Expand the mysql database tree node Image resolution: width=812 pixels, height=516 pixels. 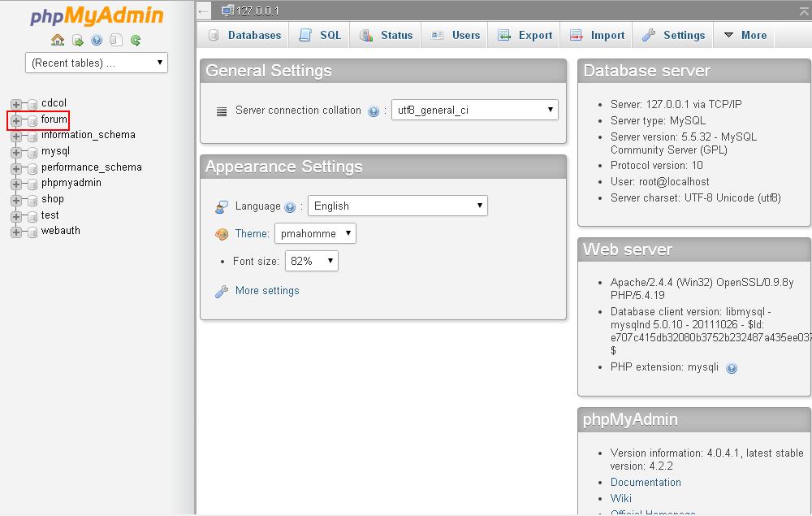(16, 153)
